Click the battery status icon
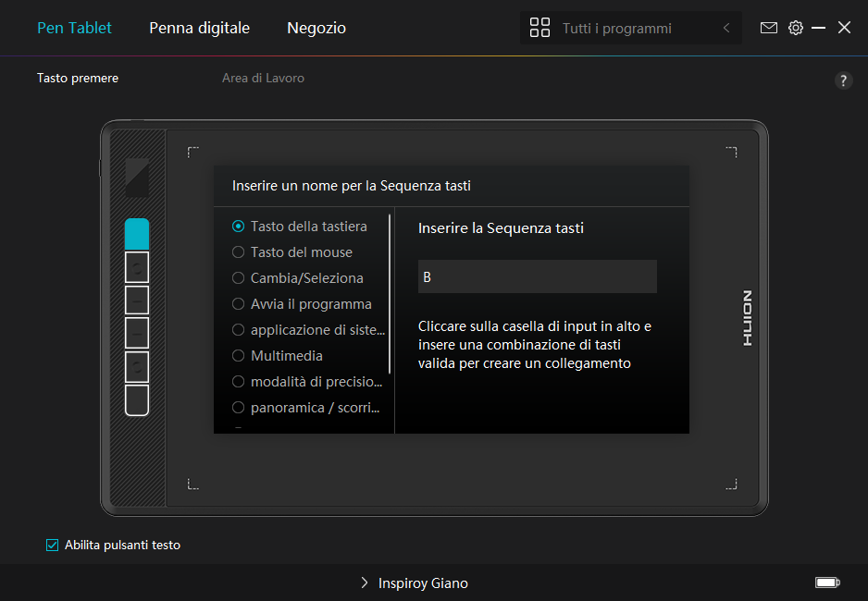Viewport: 868px width, 601px height. click(826, 583)
